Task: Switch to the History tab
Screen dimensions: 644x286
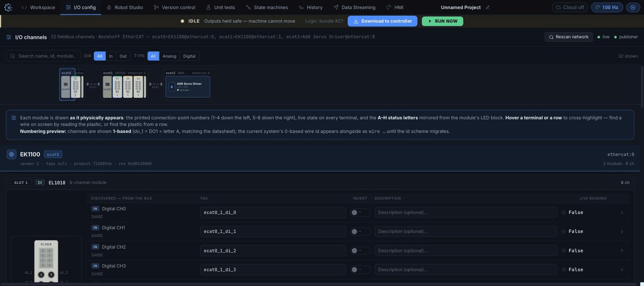Action: (x=310, y=7)
